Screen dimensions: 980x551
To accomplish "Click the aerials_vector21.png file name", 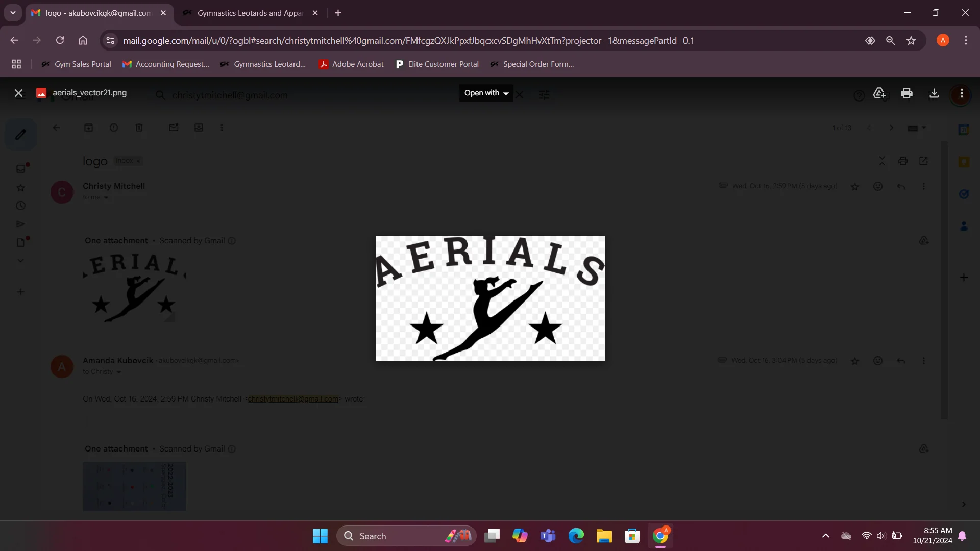I will [90, 93].
